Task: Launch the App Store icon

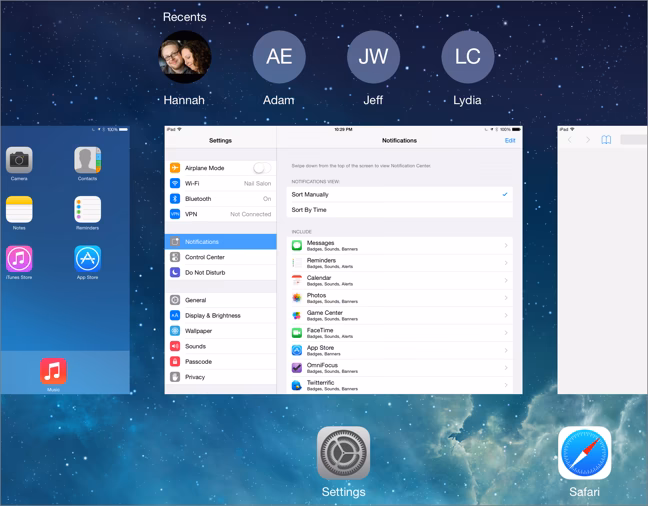Action: coord(87,259)
